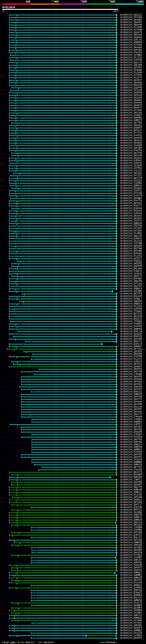Select the UniRef100_P08221 label
The image size is (146, 644).
(x=131, y=261)
